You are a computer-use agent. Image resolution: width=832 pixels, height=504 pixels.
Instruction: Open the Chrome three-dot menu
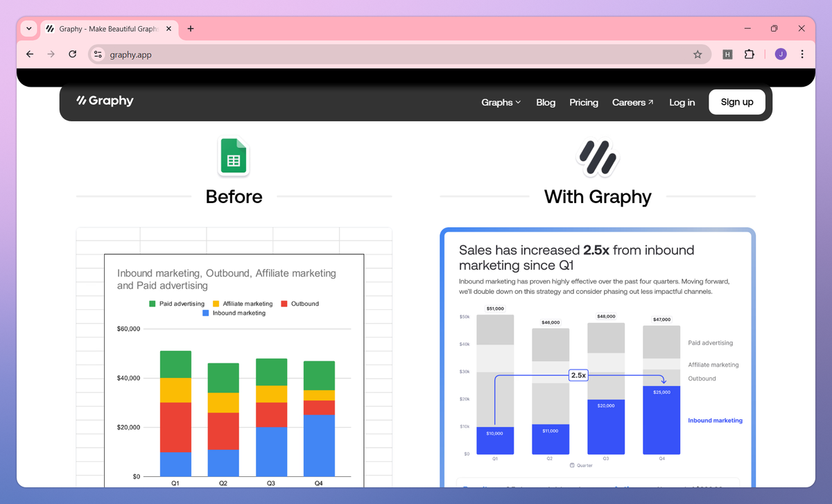coord(802,54)
